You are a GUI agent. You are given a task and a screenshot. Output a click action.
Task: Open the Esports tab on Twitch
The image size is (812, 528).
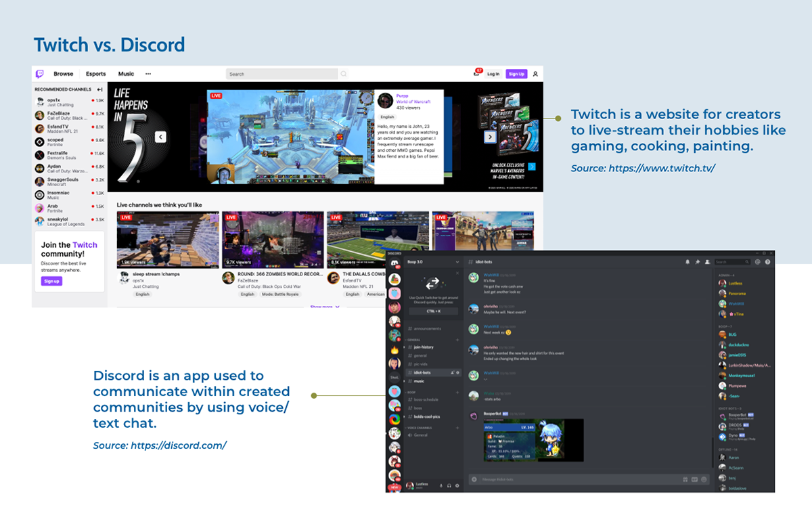point(96,74)
